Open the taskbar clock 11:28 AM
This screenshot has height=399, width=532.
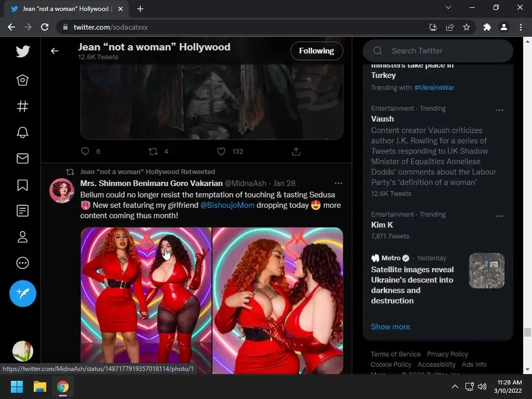pos(508,387)
